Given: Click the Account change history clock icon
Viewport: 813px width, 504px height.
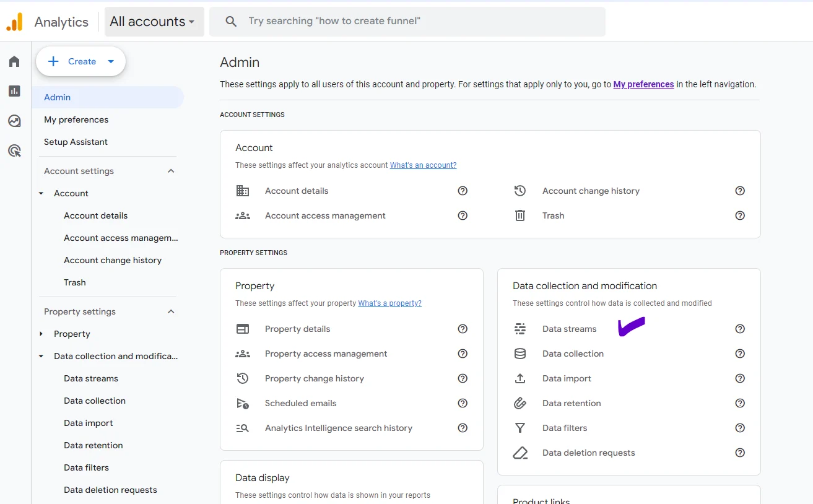Looking at the screenshot, I should pyautogui.click(x=520, y=191).
